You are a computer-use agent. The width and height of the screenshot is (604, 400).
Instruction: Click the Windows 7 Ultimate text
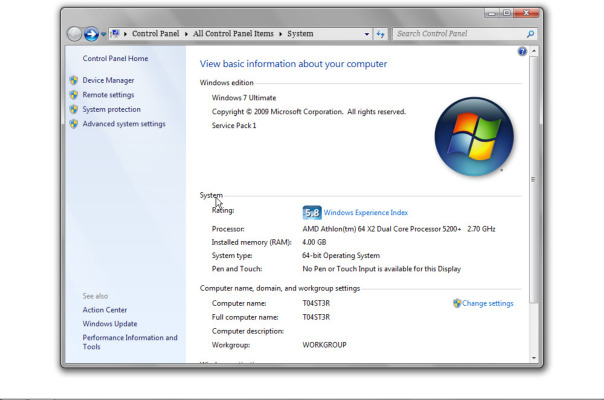244,97
